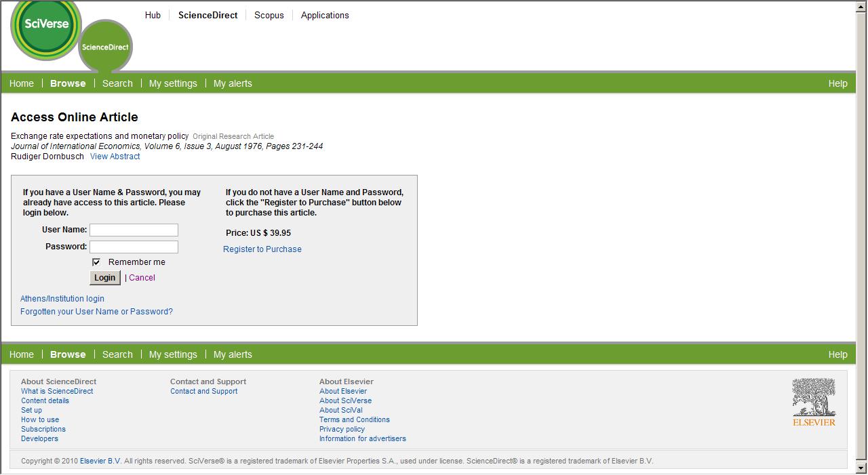Open the View Abstract link
The height and width of the screenshot is (475, 868).
pos(115,157)
